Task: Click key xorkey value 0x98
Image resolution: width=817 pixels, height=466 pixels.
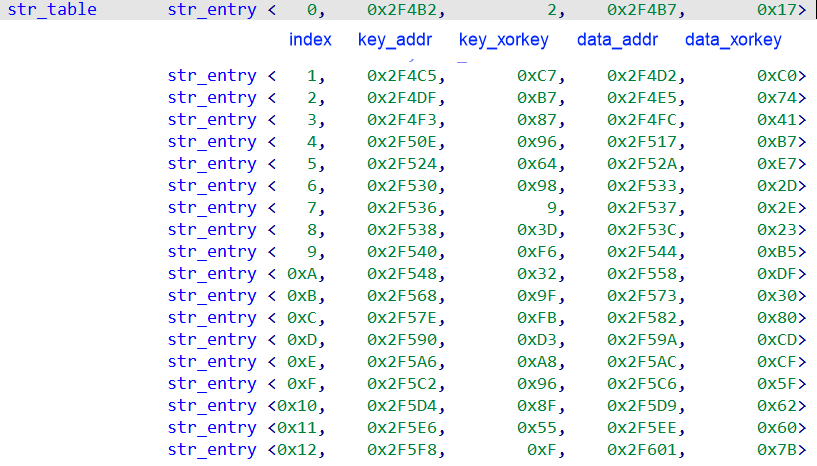Action: coord(536,186)
